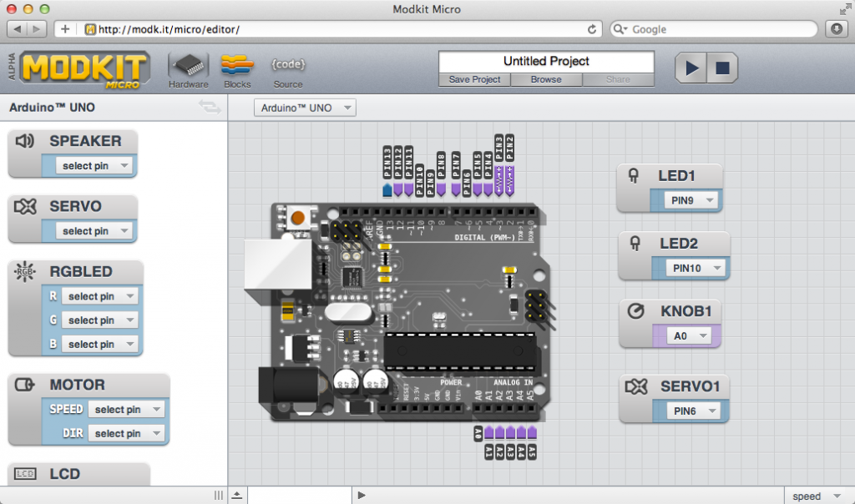This screenshot has width=855, height=504.
Task: Switch to the Blocks view icon
Action: (x=237, y=65)
